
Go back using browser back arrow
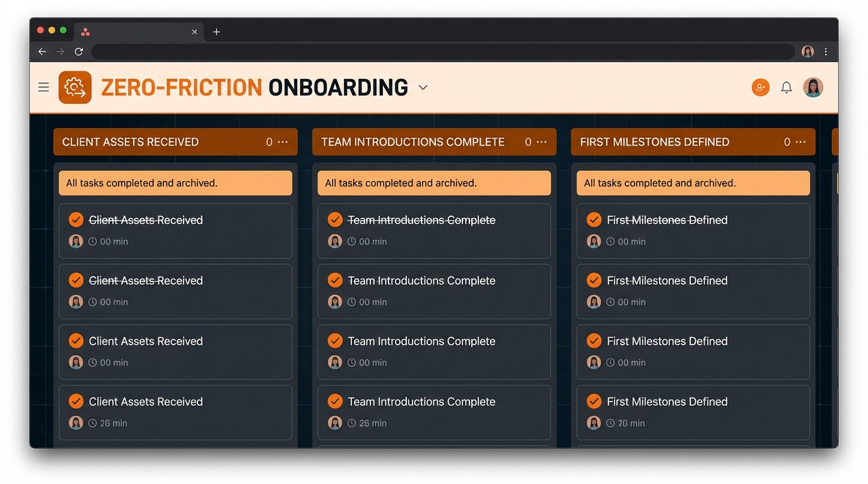(42, 52)
